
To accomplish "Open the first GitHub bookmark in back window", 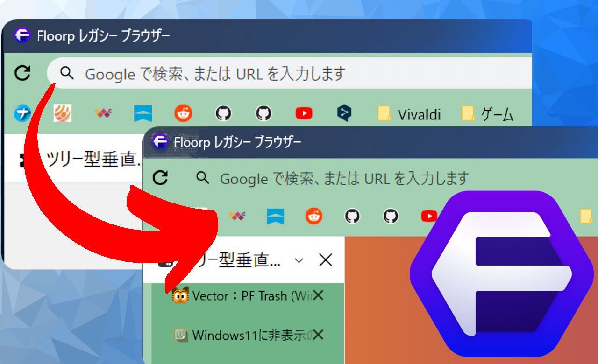I will coord(223,113).
